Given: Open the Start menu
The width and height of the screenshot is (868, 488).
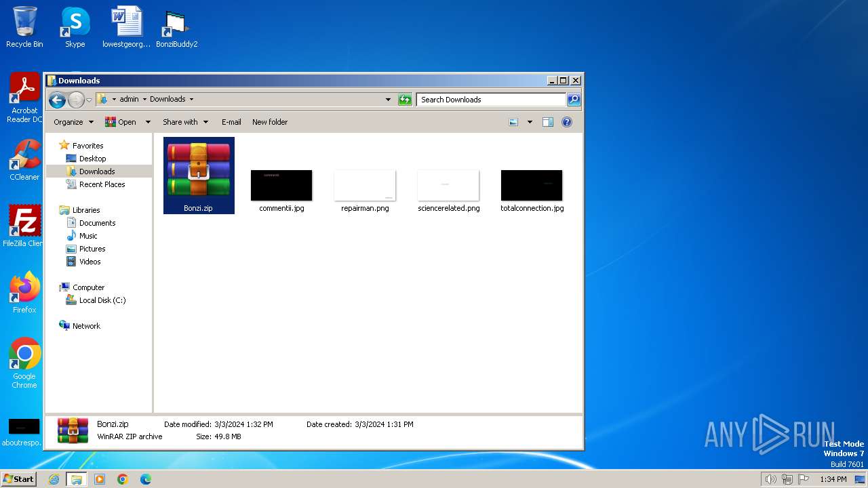Looking at the screenshot, I should click(x=18, y=479).
